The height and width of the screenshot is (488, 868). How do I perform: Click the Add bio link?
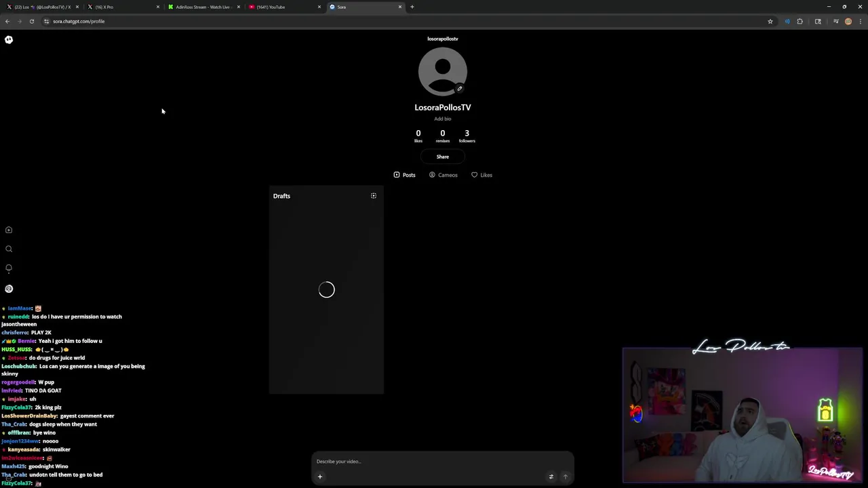[442, 119]
